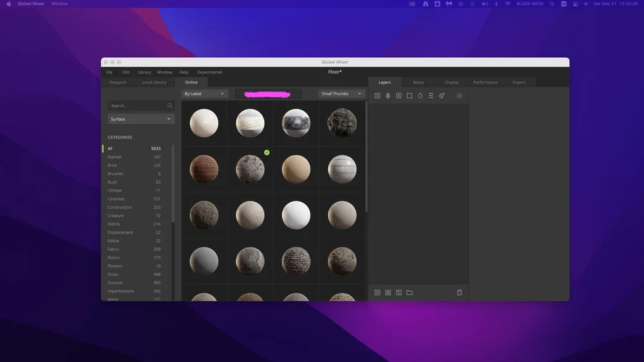644x362 pixels.
Task: Open the Surface asset type dropdown
Action: 141,119
